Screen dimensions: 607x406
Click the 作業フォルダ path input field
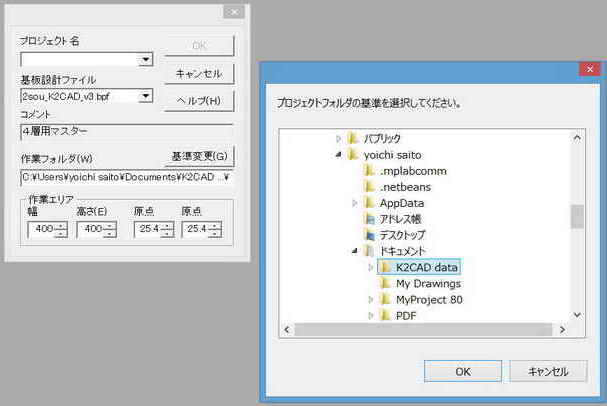pyautogui.click(x=125, y=178)
